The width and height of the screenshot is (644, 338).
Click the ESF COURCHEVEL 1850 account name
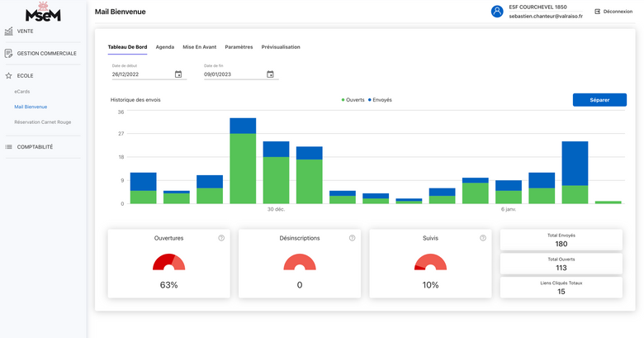537,7
